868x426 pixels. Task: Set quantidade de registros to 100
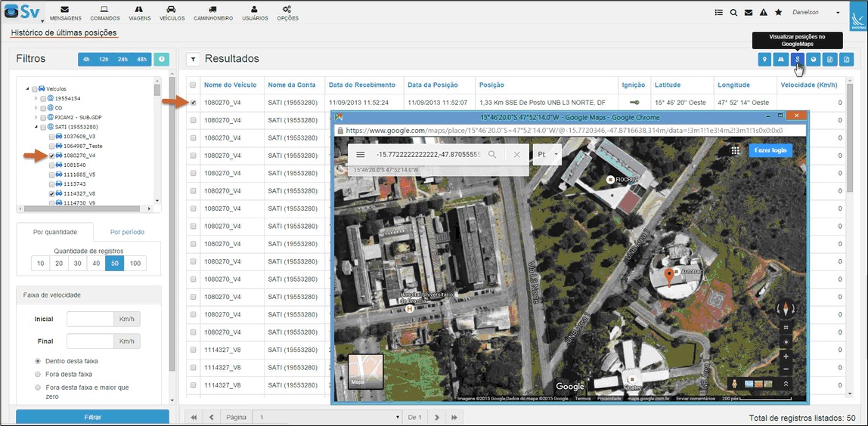coord(135,264)
